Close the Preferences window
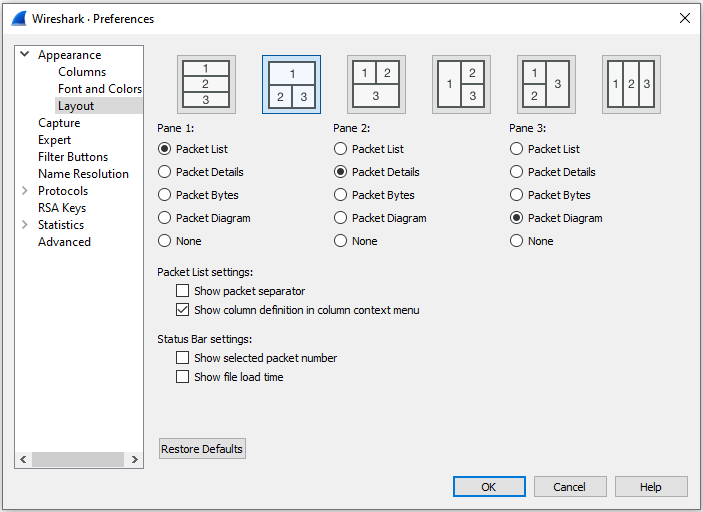 pos(685,18)
